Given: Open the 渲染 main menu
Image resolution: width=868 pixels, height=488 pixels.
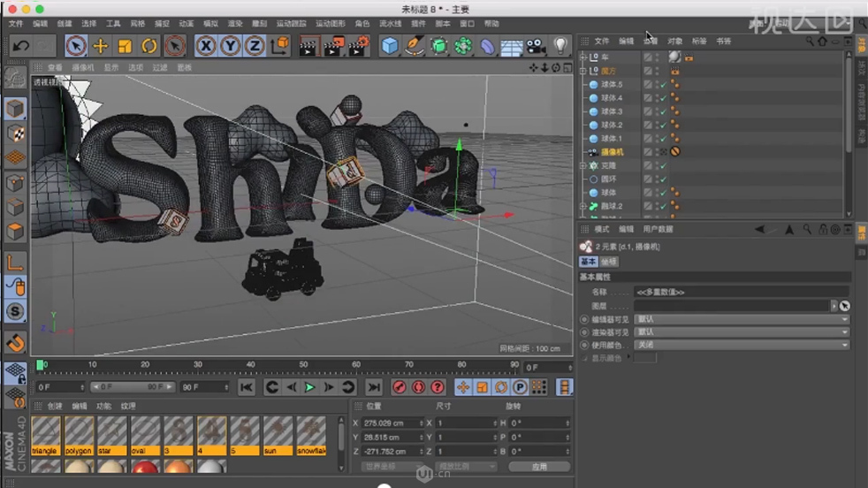Looking at the screenshot, I should [x=235, y=24].
